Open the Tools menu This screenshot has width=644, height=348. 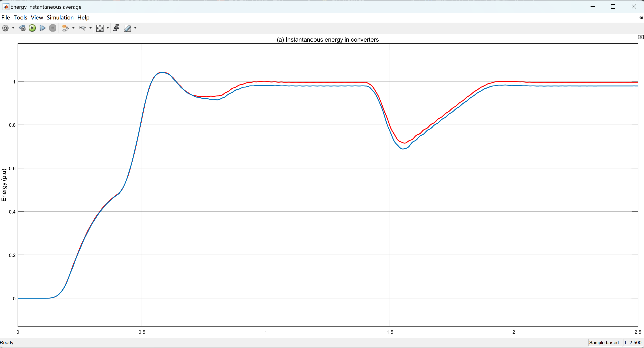pyautogui.click(x=20, y=17)
